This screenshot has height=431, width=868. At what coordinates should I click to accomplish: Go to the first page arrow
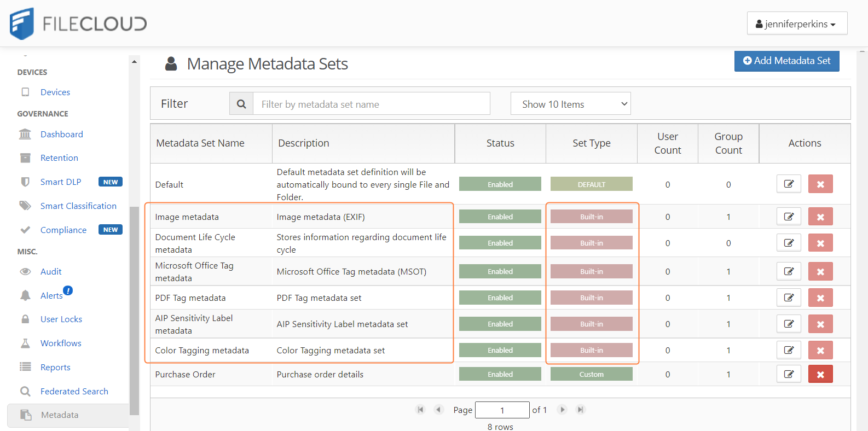[420, 410]
